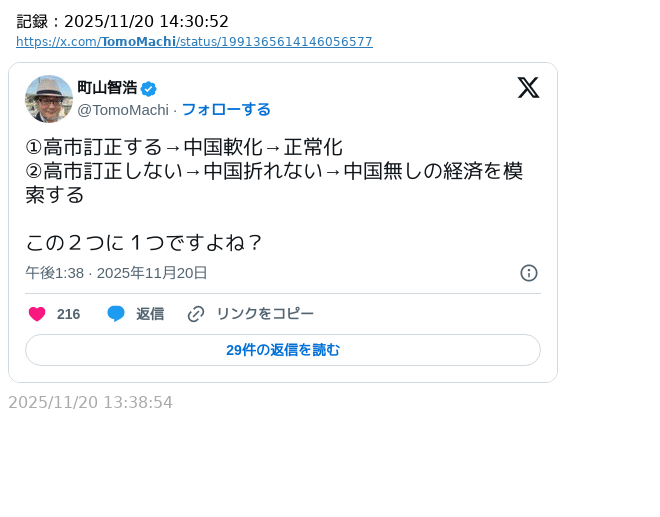
Task: Open the @TomoMachi handle
Action: click(x=123, y=110)
